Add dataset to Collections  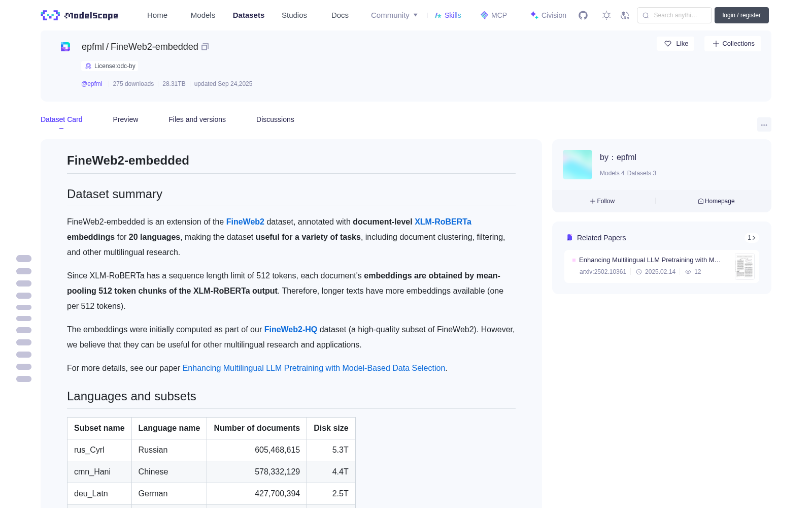733,44
